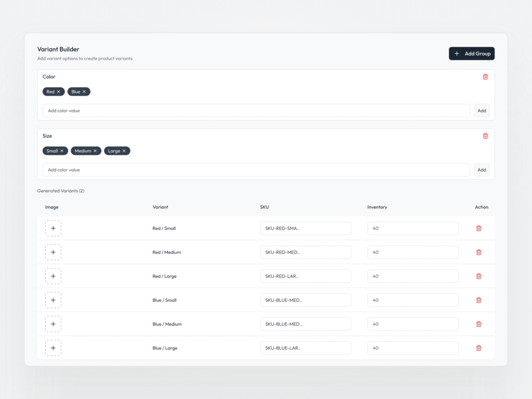Remove the Red color tag
The image size is (532, 399).
tap(59, 92)
